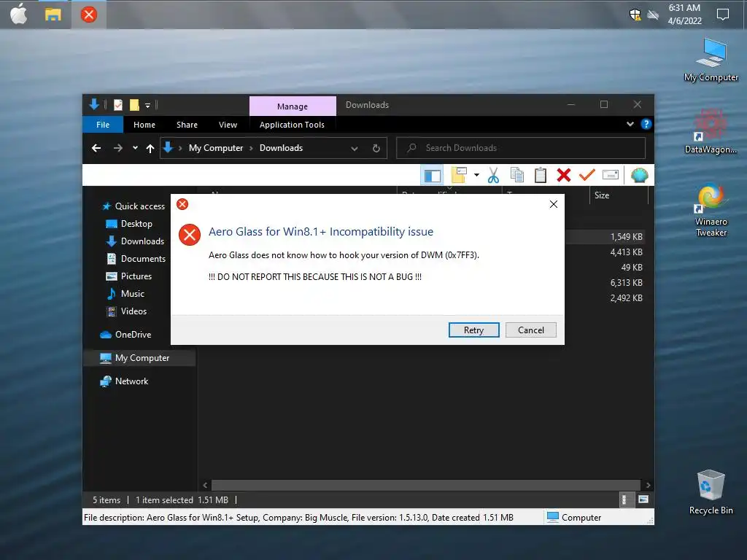This screenshot has width=747, height=560.
Task: Expand the address bar history dropdown
Action: (x=354, y=148)
